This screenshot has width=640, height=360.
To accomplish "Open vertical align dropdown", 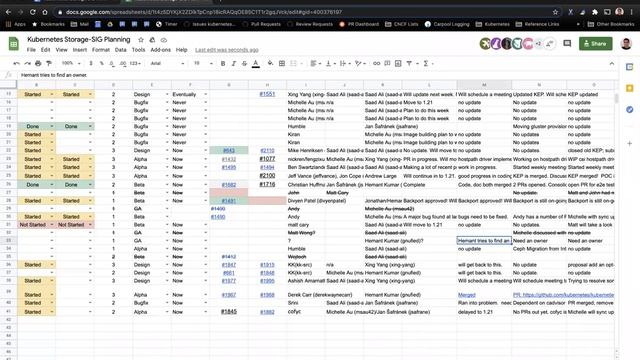I will coord(330,63).
